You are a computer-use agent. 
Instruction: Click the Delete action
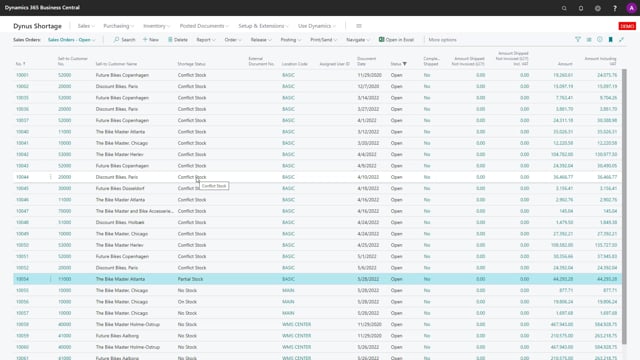tap(178, 40)
